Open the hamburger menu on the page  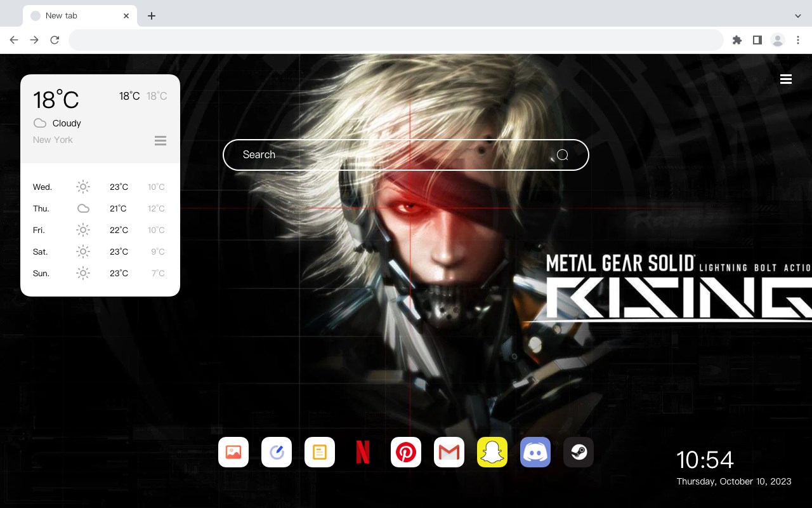coord(786,79)
